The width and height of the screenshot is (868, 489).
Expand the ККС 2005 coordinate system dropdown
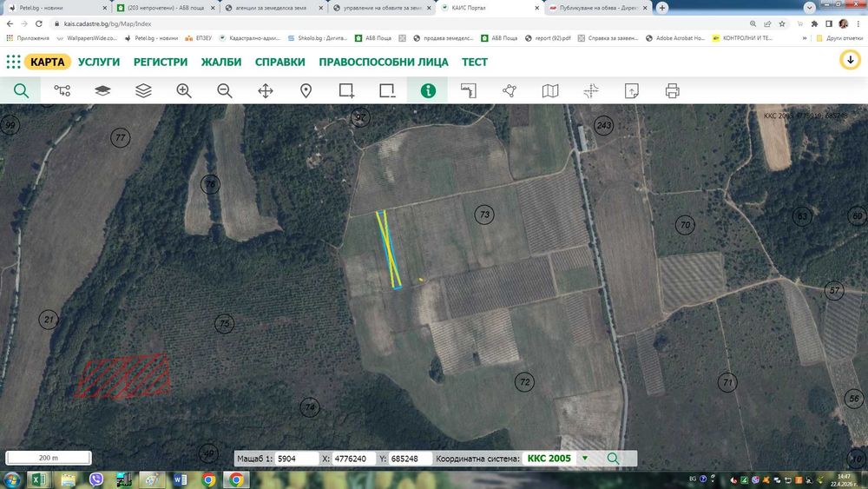(x=584, y=458)
